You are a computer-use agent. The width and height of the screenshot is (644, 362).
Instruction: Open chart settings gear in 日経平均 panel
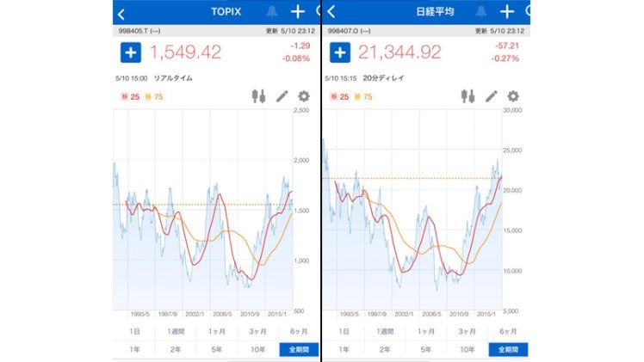(x=513, y=96)
